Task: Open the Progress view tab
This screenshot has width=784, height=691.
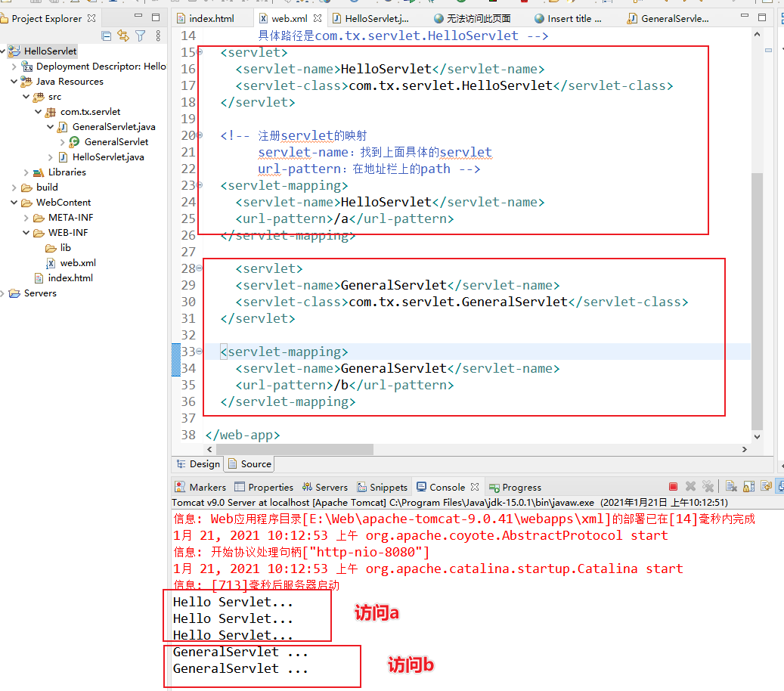Action: (x=516, y=487)
